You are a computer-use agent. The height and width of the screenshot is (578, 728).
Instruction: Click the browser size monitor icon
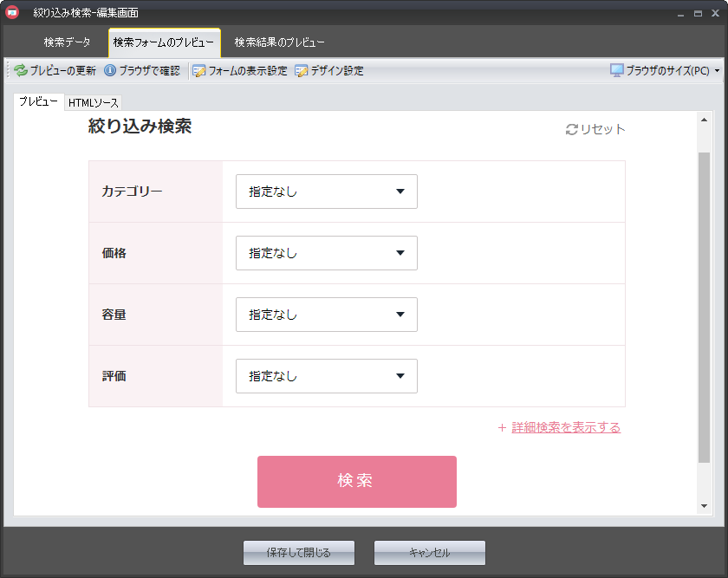617,71
